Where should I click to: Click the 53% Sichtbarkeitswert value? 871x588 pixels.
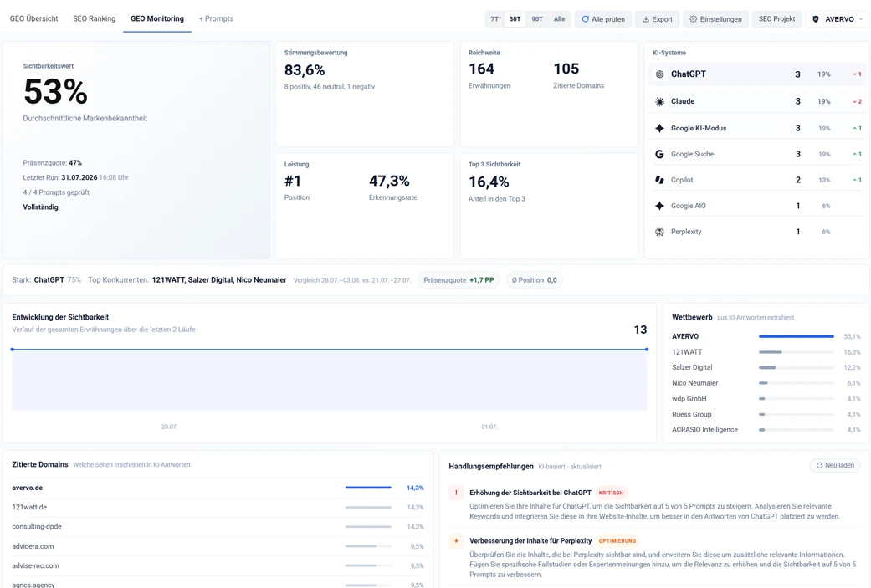click(x=55, y=92)
